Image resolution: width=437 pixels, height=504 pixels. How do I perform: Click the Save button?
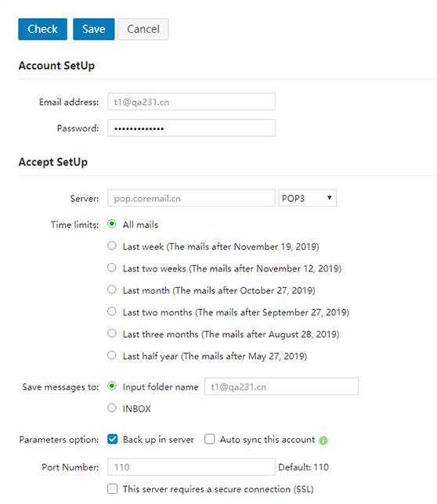click(93, 29)
